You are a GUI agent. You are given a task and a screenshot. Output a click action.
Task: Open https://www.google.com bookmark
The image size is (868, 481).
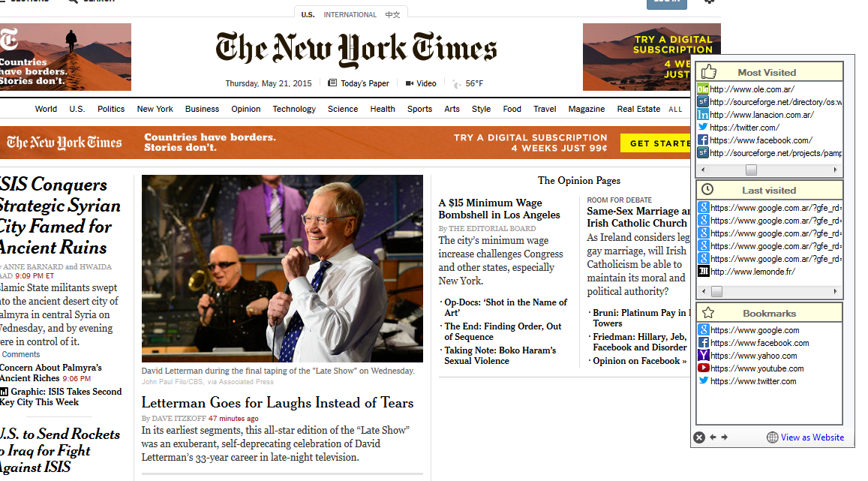(x=755, y=330)
